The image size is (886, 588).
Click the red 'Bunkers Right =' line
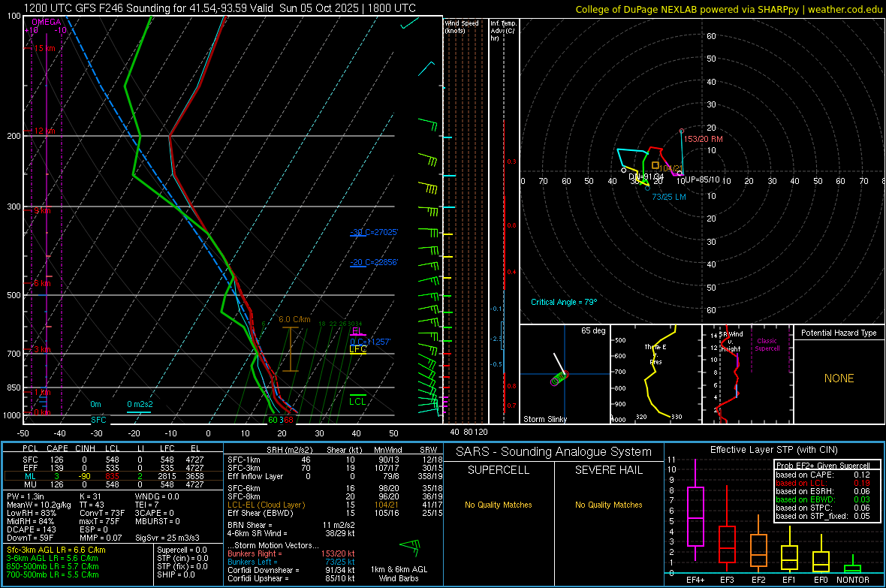pyautogui.click(x=291, y=553)
